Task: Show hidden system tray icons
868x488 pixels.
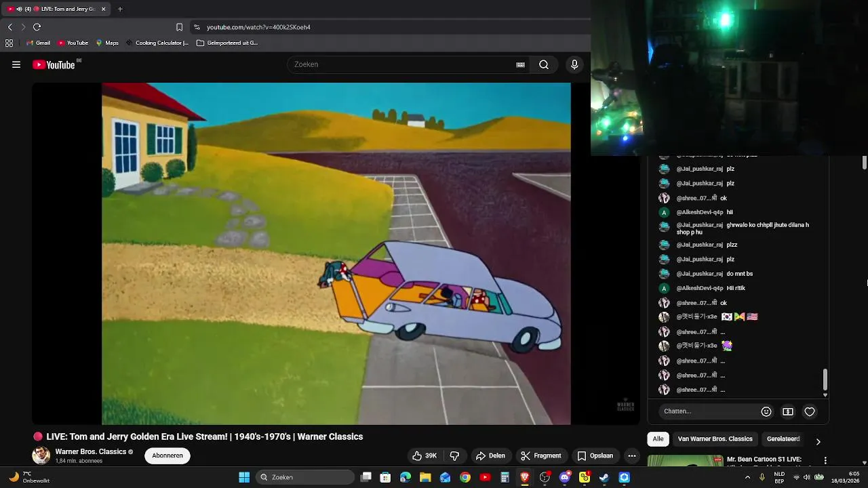Action: coord(747,477)
